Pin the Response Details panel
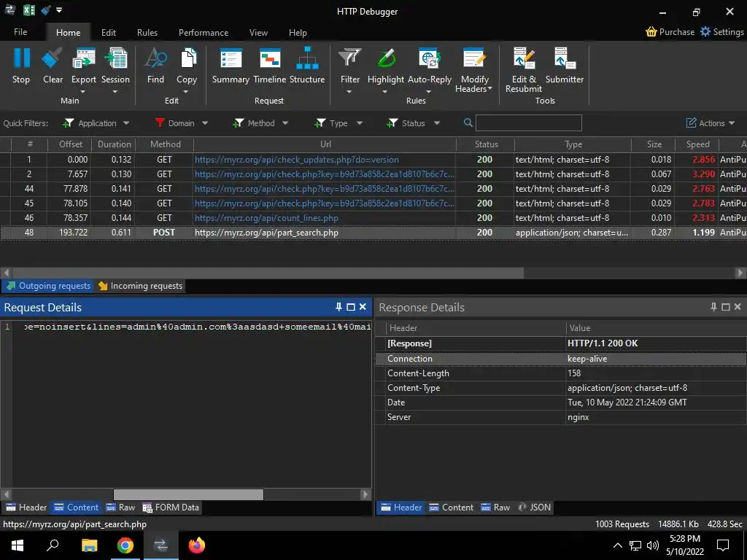The image size is (747, 560). tap(713, 307)
